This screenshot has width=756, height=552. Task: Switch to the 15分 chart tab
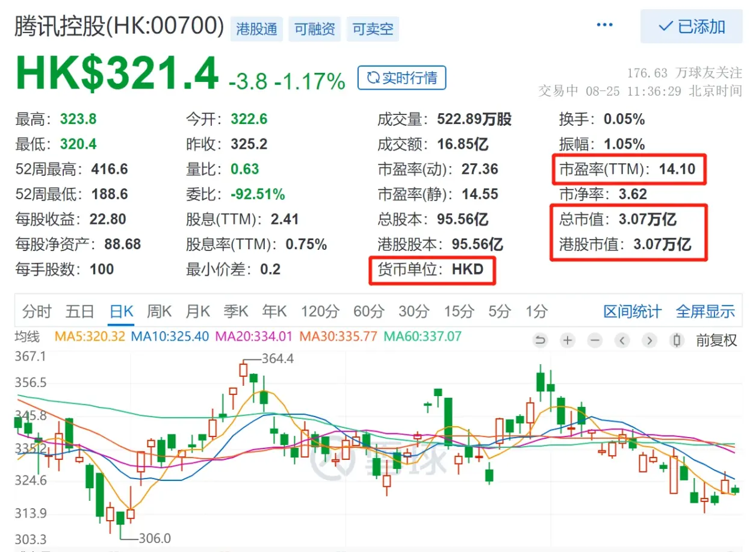coord(459,311)
